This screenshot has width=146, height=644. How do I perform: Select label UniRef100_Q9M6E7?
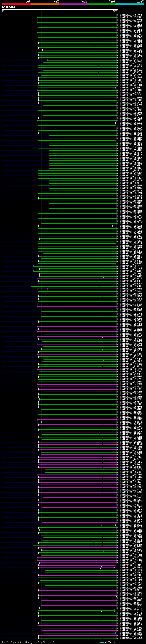pos(131,374)
